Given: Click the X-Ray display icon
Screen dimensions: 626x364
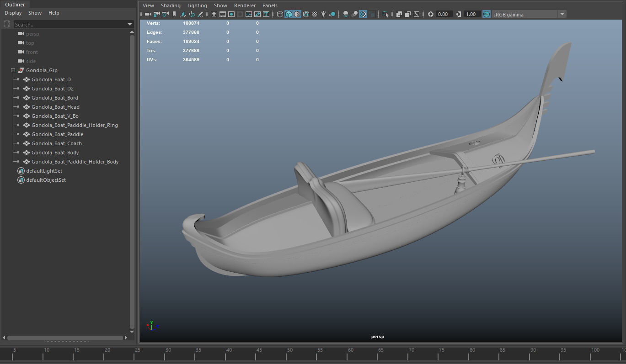Looking at the screenshot, I should coord(399,14).
